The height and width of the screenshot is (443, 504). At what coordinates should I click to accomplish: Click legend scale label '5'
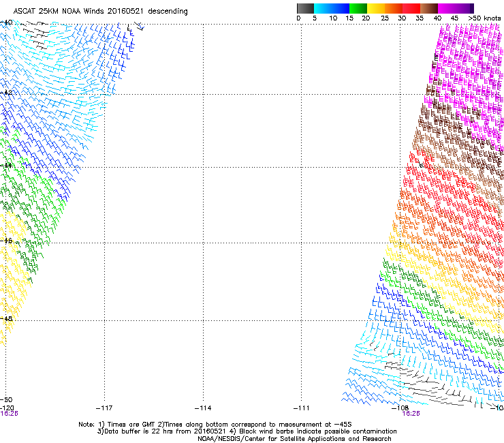tap(315, 18)
